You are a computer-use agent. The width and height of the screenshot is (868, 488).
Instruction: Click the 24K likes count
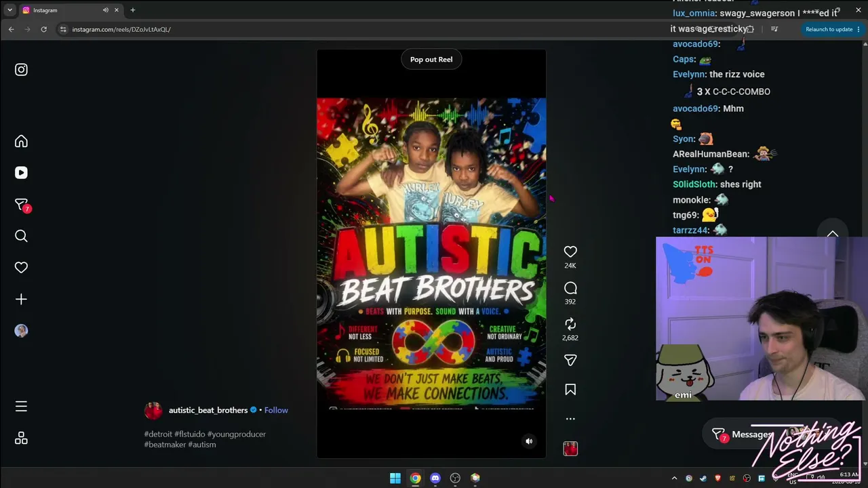pyautogui.click(x=570, y=266)
